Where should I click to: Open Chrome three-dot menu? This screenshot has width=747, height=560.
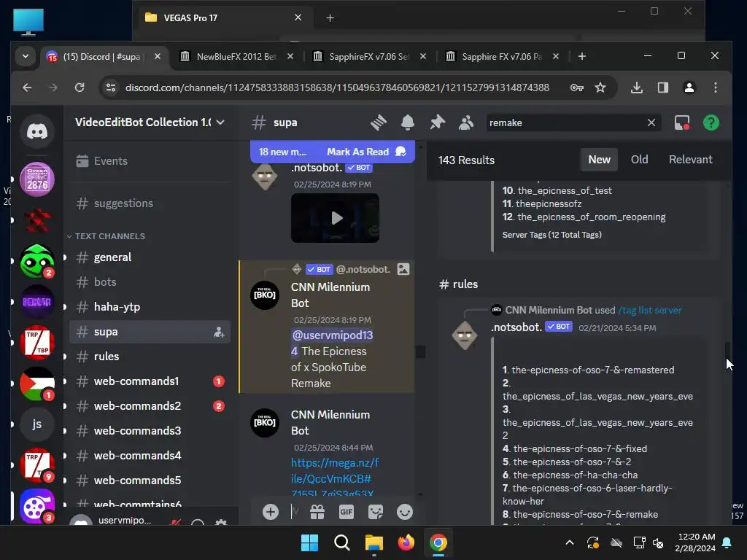(716, 87)
